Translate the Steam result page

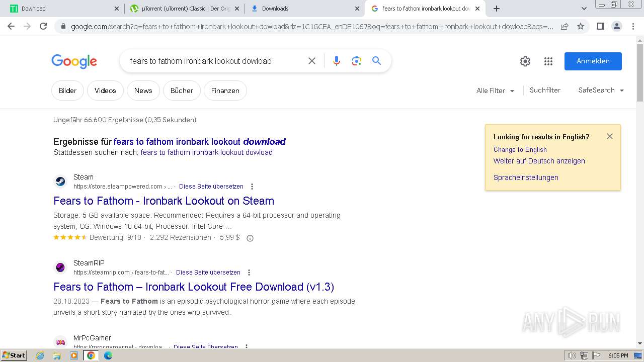pyautogui.click(x=211, y=187)
